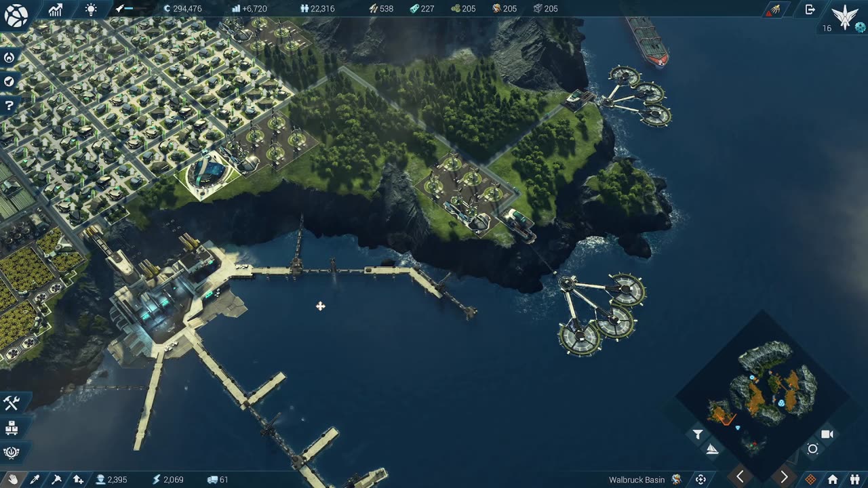Click the emblem icon at bottom left
Viewport: 868px width, 488px height.
pos(11,452)
